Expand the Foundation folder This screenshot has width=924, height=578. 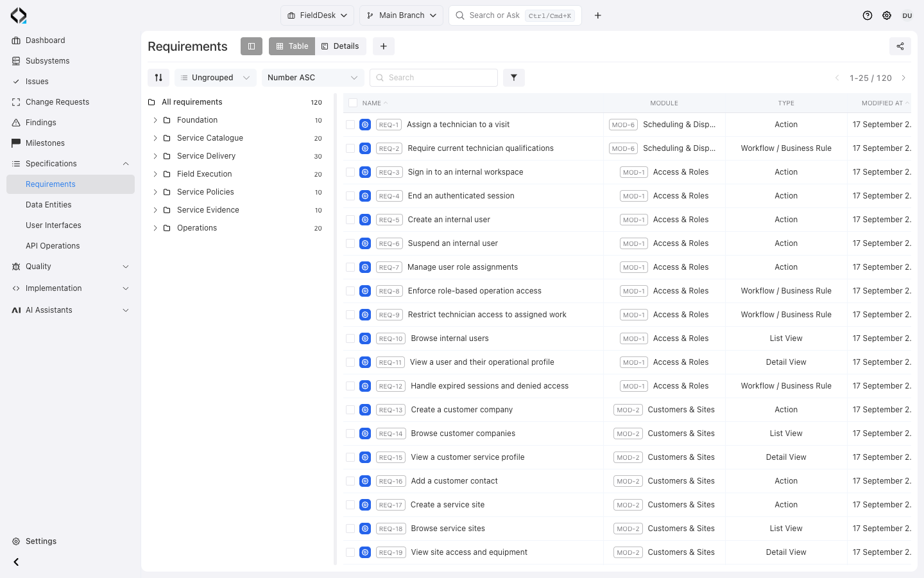pos(155,120)
